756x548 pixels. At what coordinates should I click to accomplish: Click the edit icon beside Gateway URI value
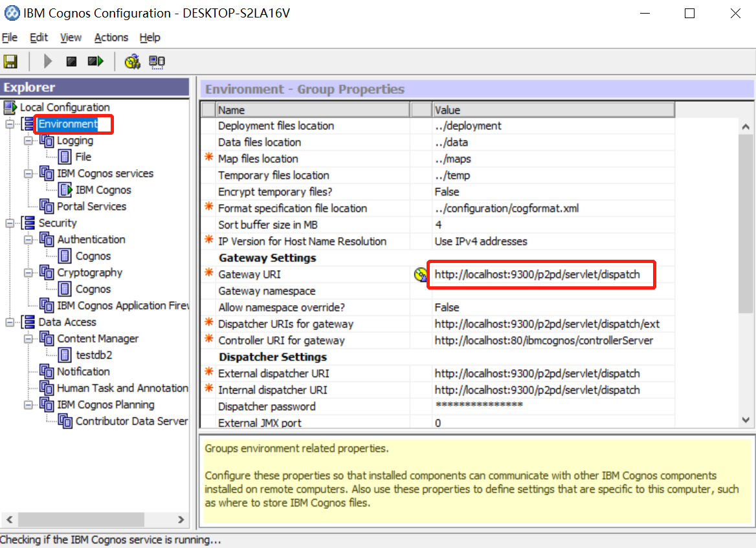pyautogui.click(x=421, y=275)
